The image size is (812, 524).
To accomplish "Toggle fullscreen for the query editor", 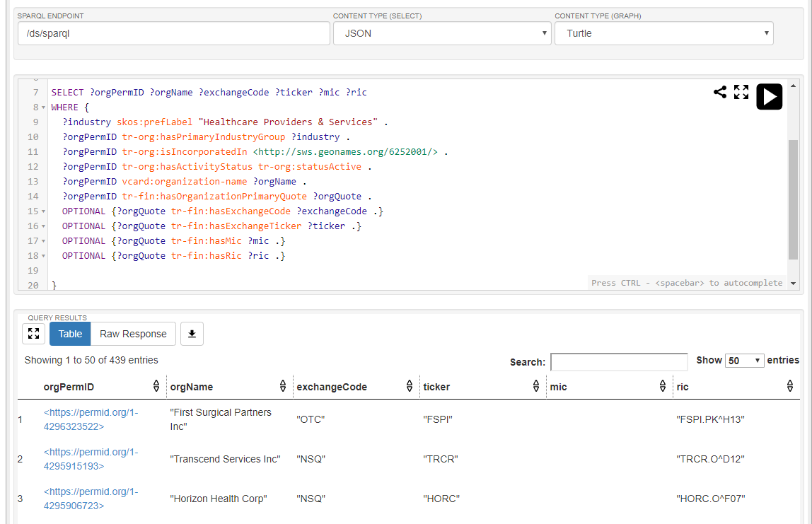I will (741, 92).
